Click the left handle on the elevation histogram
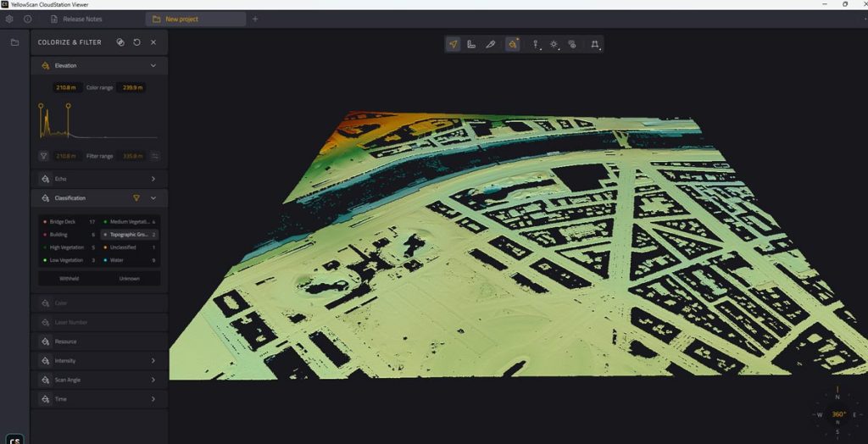868x444 pixels. point(39,106)
